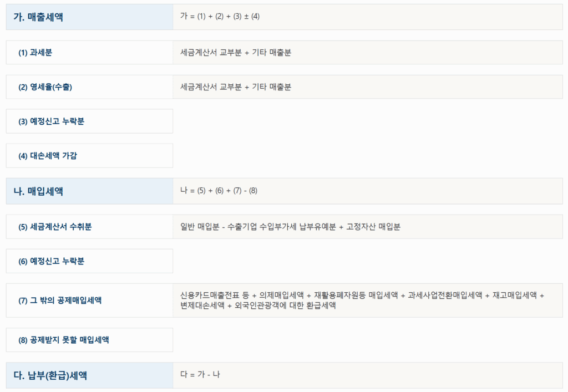Click the description beside (1) 과세분
Screen dimensions: 568x392
(x=236, y=53)
